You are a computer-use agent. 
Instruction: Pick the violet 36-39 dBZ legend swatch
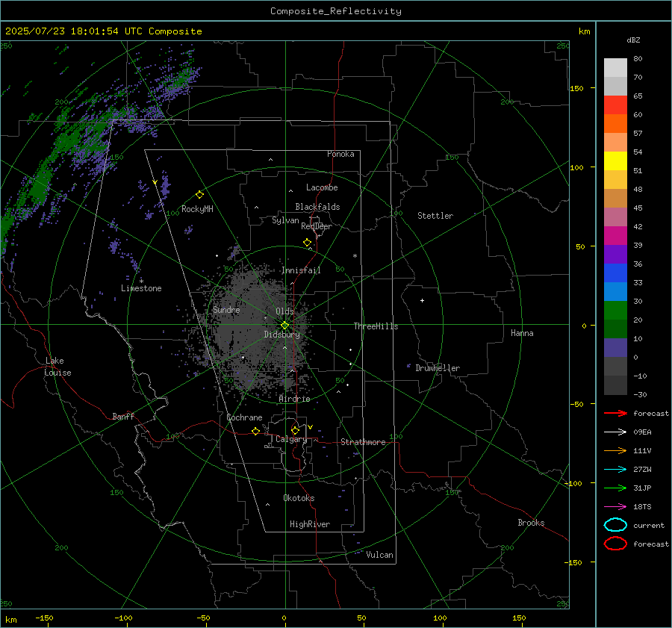point(615,255)
